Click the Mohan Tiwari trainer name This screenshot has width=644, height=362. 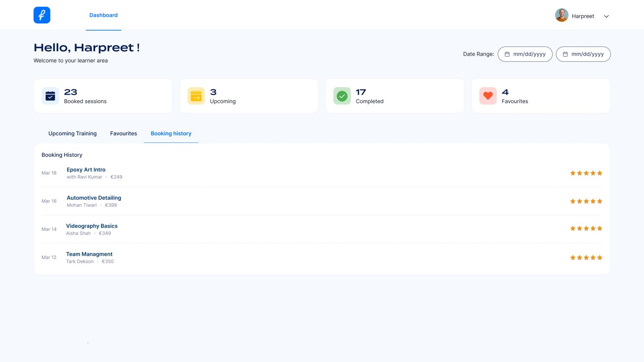click(x=82, y=205)
